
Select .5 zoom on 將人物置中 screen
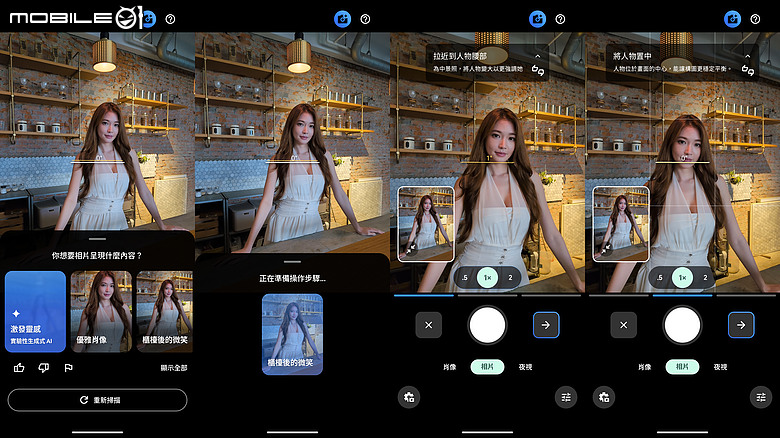point(660,278)
